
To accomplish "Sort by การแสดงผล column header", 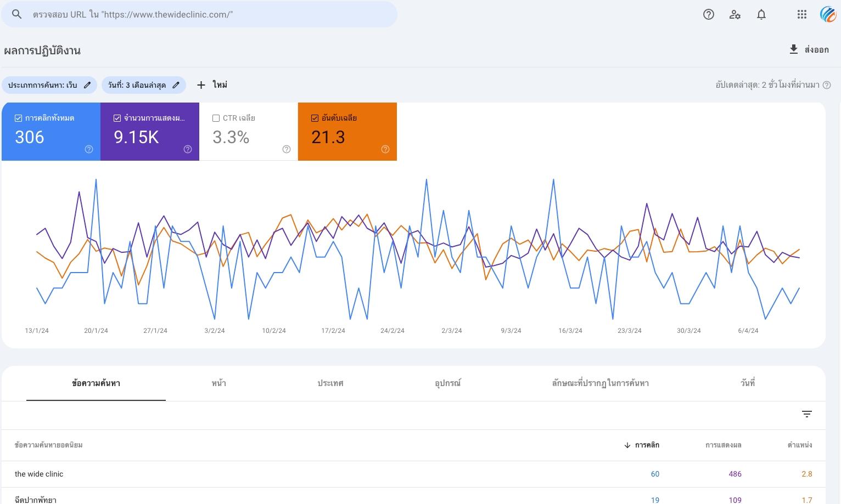I will click(x=724, y=445).
